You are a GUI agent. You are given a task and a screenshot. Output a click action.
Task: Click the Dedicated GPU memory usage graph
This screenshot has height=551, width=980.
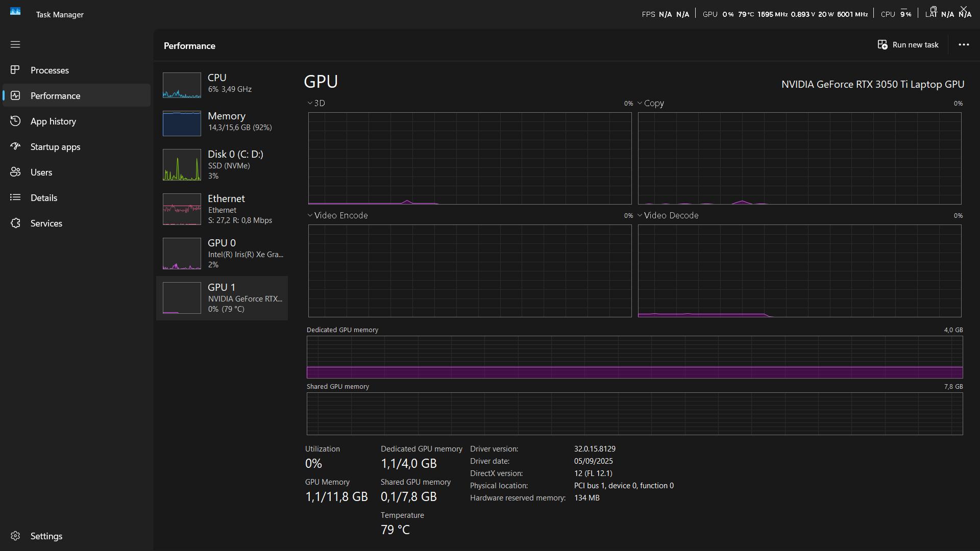pos(634,357)
